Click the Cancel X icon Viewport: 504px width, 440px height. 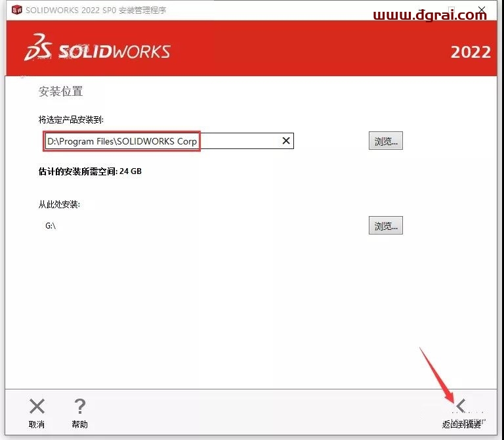(x=37, y=407)
